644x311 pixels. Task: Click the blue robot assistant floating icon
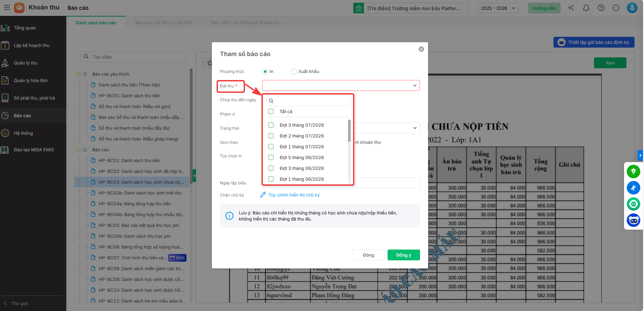coord(634,220)
